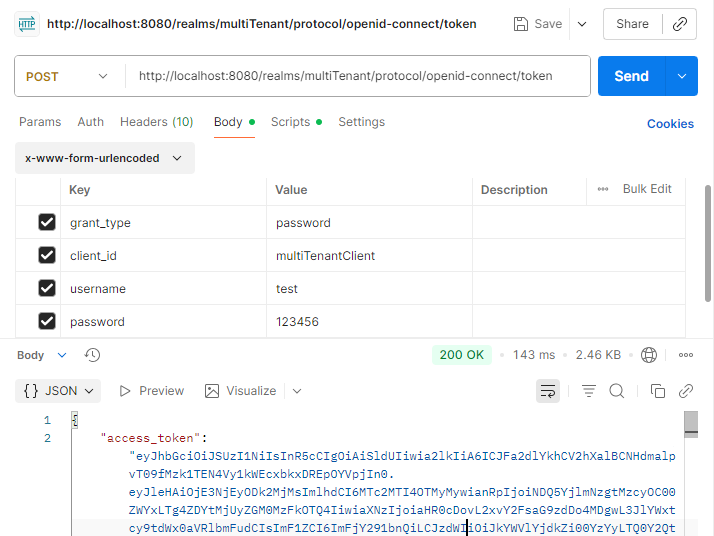
Task: Expand the x-www-form-urlencoded body type dropdown
Action: click(105, 158)
